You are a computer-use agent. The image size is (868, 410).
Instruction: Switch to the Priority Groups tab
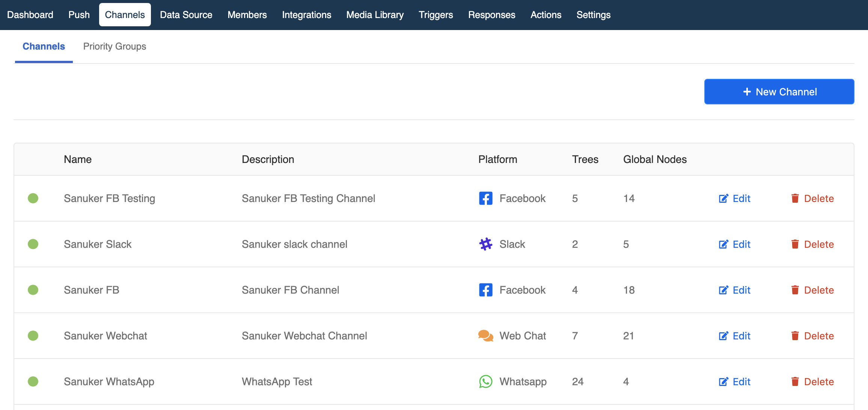(115, 46)
